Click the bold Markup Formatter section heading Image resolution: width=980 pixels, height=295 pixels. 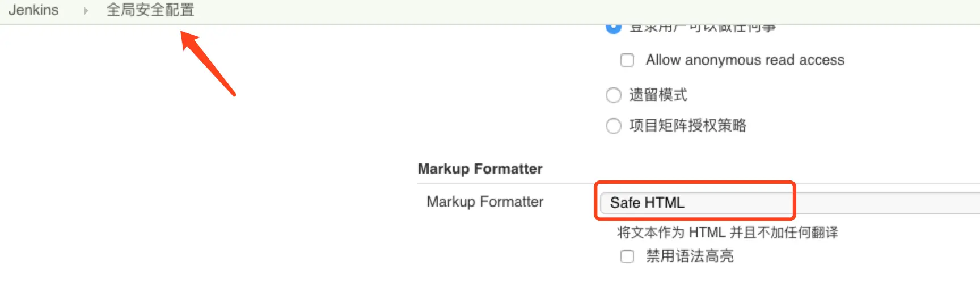point(480,168)
